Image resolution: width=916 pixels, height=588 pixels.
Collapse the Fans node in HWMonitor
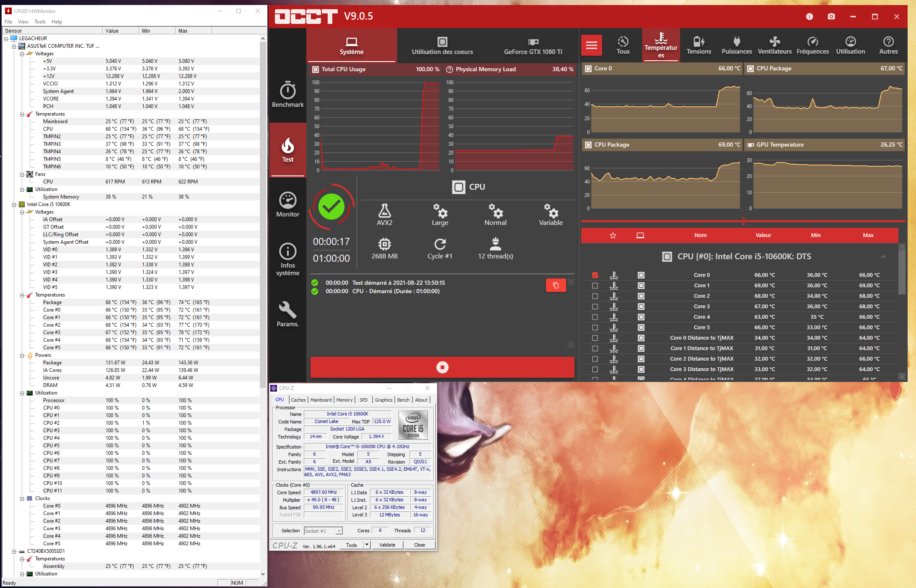coord(22,174)
